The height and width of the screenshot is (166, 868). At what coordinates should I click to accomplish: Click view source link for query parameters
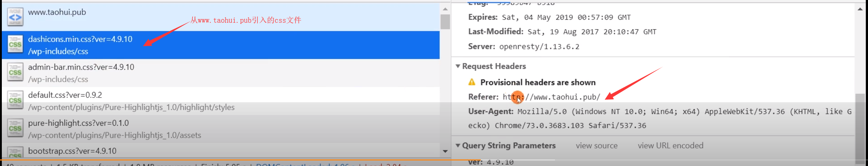click(x=596, y=145)
